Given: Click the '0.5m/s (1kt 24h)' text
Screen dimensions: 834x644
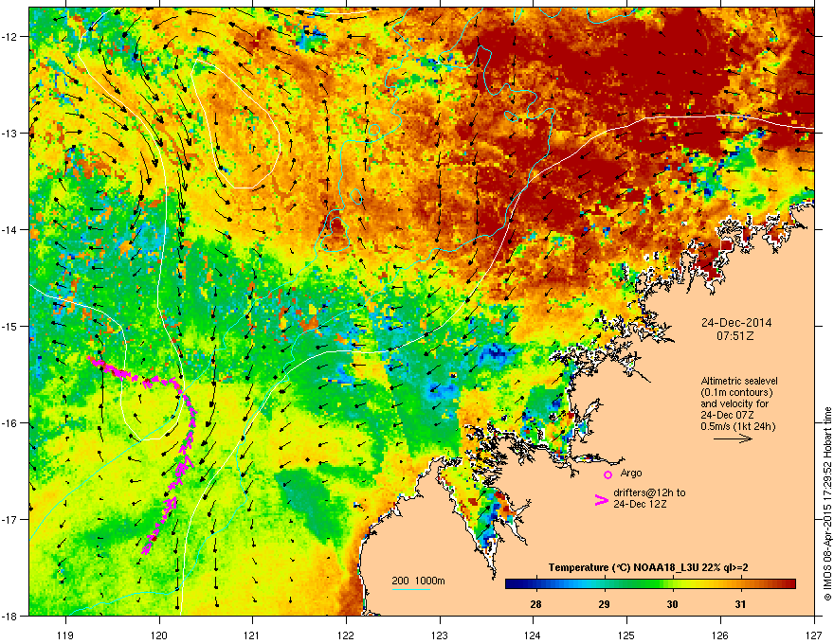Looking at the screenshot, I should coord(737,427).
